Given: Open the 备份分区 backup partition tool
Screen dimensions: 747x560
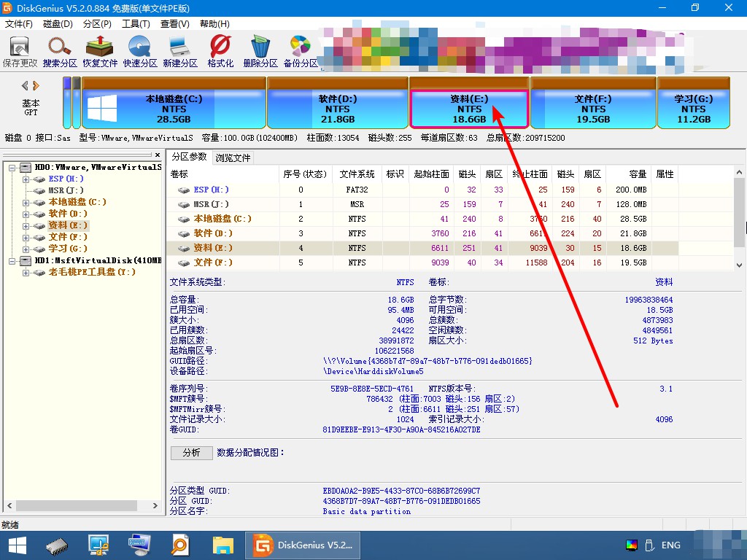Looking at the screenshot, I should (x=301, y=52).
